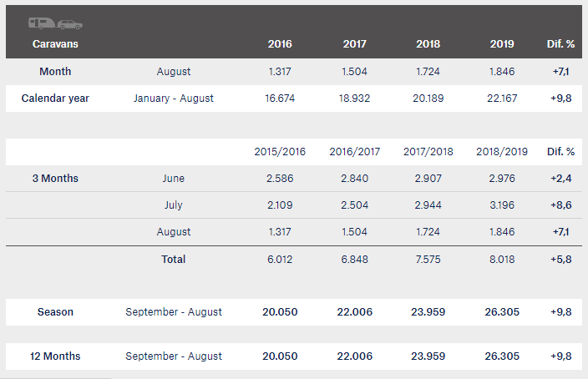Click the 2019 column header
This screenshot has height=379, width=588.
502,44
